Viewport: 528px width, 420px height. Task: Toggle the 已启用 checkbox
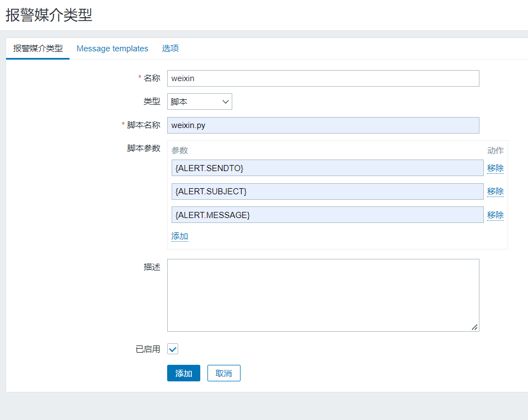173,349
